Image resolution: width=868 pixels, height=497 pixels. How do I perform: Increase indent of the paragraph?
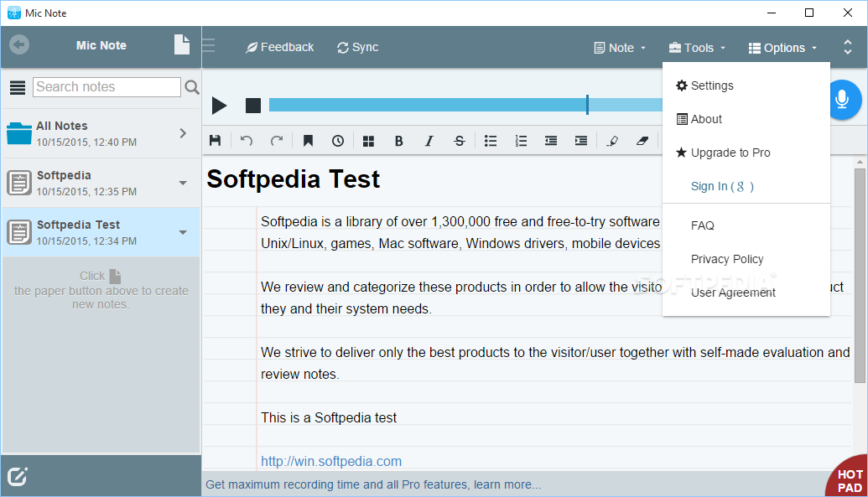580,141
